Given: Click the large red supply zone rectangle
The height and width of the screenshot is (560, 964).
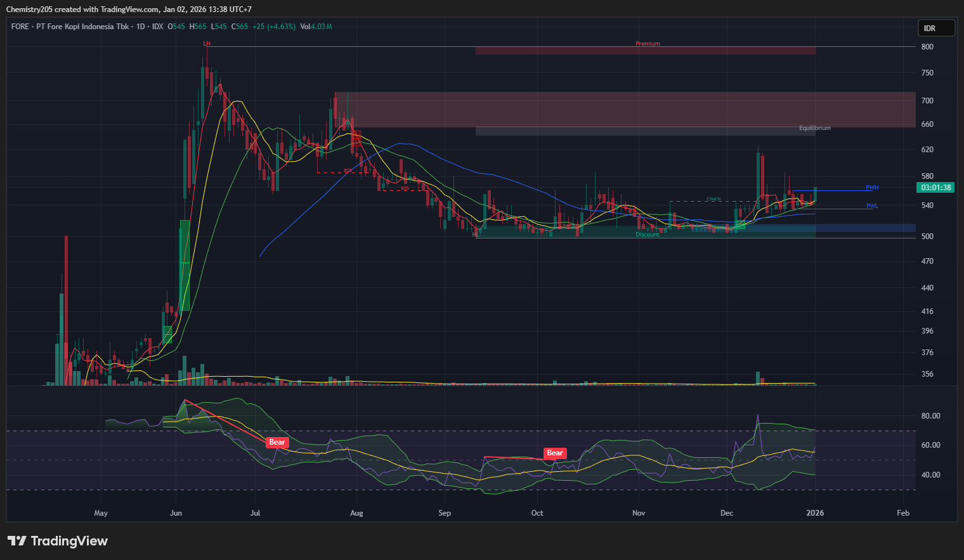Looking at the screenshot, I should [625, 109].
